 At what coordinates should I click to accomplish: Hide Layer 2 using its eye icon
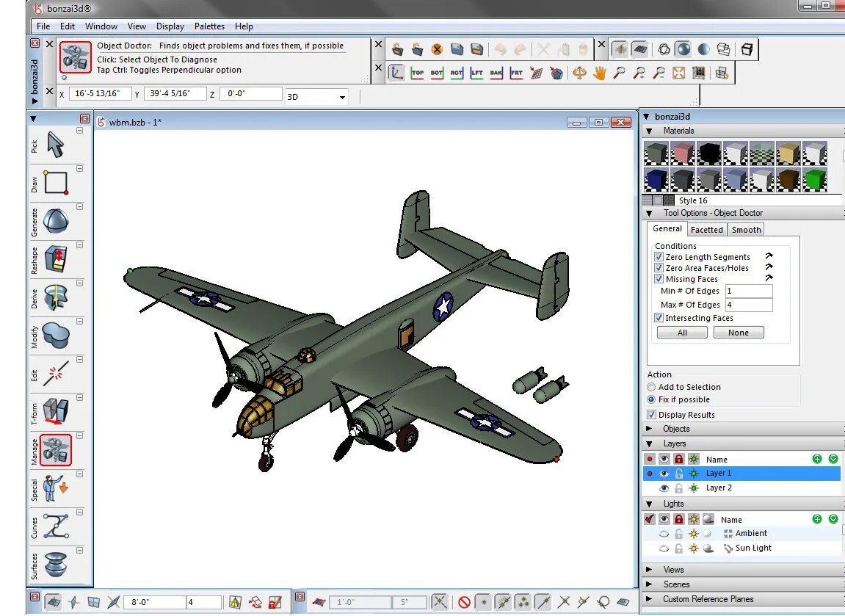point(664,488)
